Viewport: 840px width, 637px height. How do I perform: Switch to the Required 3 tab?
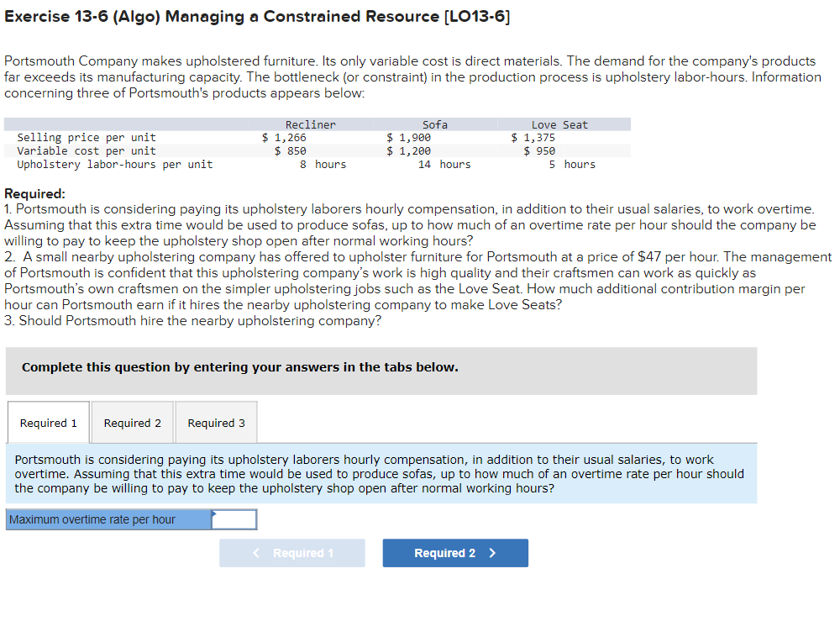[216, 422]
